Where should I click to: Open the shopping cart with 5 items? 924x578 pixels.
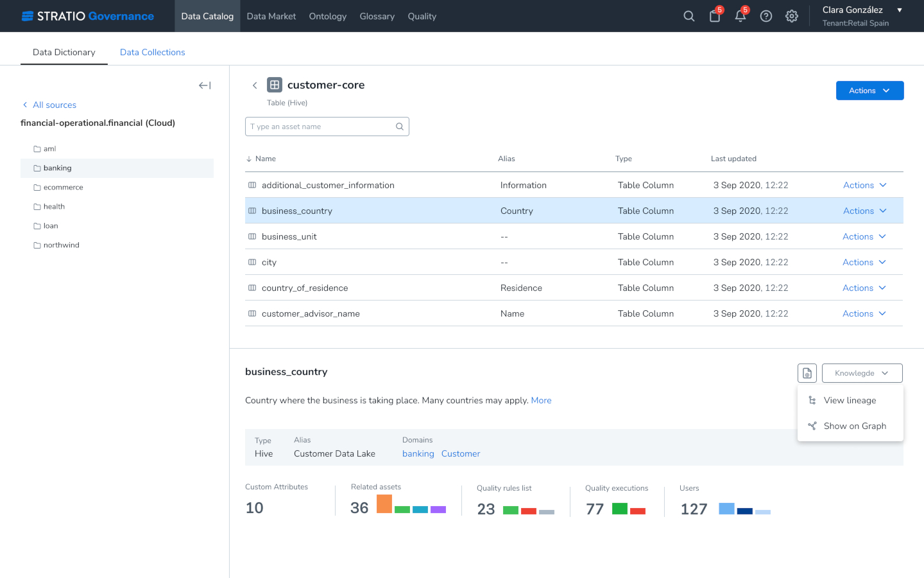click(714, 16)
